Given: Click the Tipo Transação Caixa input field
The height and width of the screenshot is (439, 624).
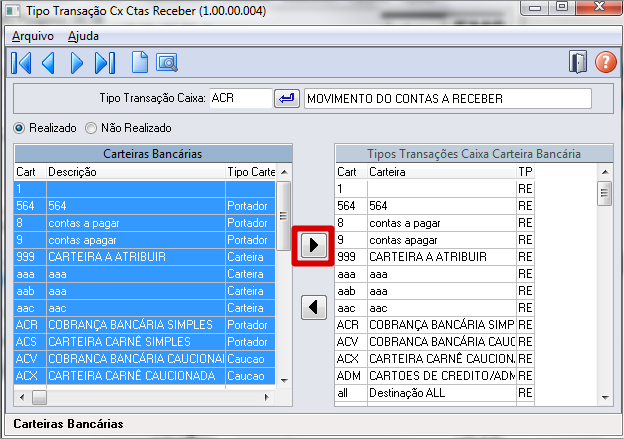Looking at the screenshot, I should pyautogui.click(x=241, y=98).
